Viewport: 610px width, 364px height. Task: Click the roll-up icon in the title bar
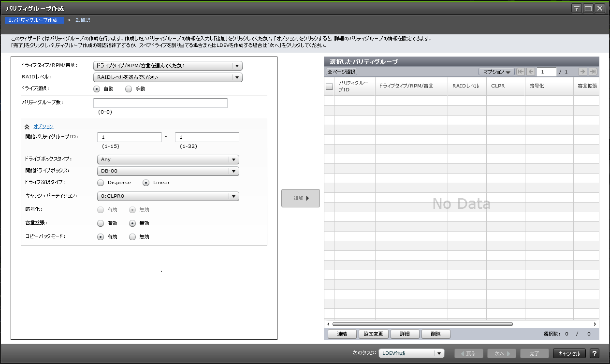(577, 8)
